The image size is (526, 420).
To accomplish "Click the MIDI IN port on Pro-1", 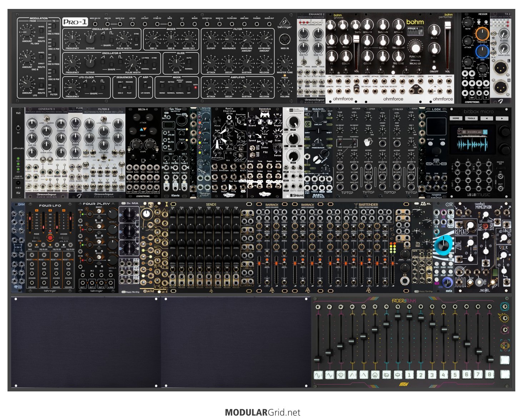I will click(285, 39).
